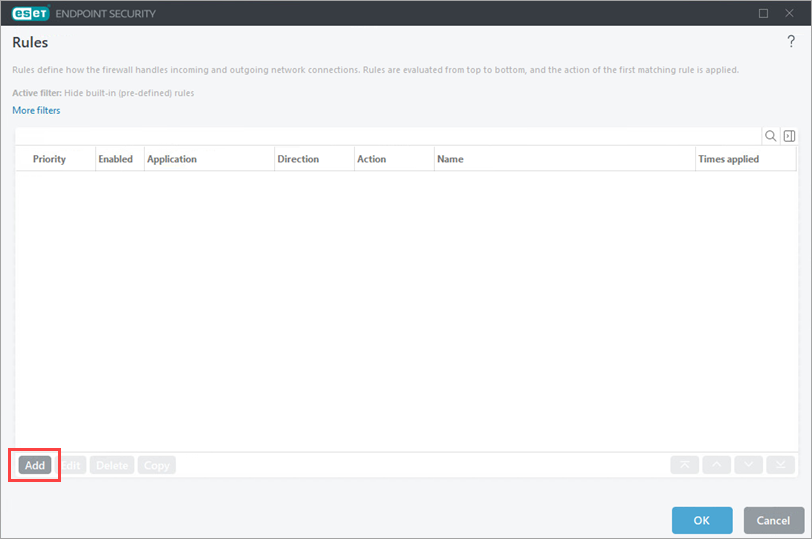
Task: Click the Times applied column header
Action: point(728,159)
